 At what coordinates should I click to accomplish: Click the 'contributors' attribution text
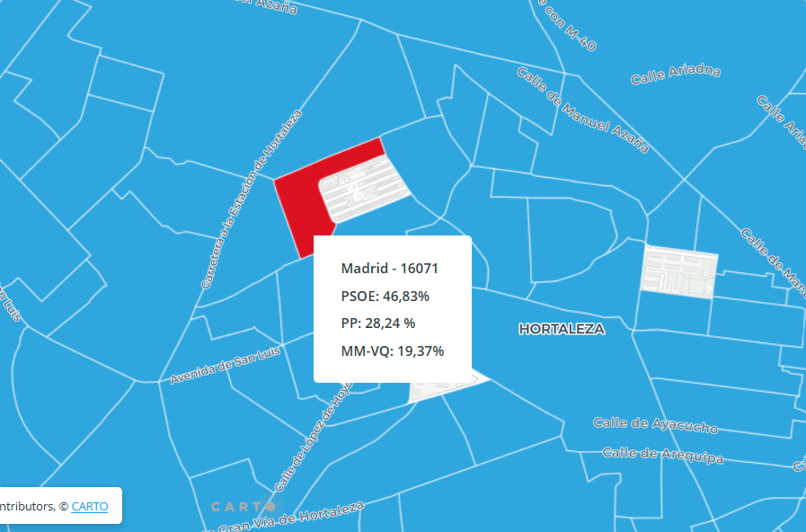coord(27,506)
